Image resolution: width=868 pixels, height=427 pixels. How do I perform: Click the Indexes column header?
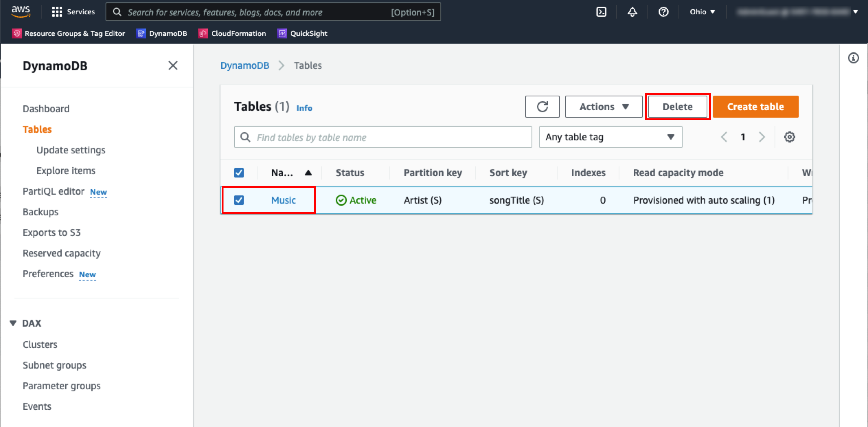click(x=588, y=173)
